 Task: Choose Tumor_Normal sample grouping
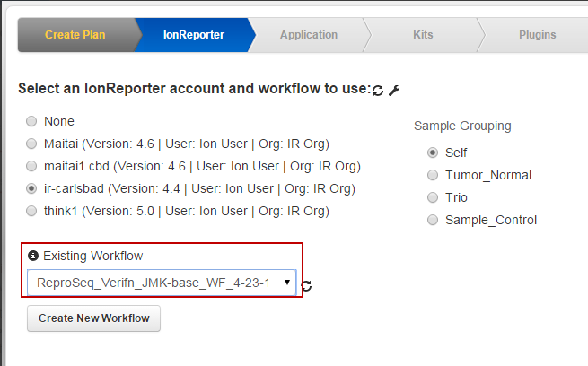click(434, 175)
